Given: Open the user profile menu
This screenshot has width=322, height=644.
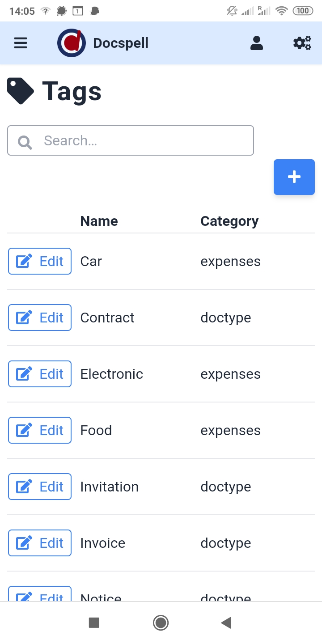Looking at the screenshot, I should pos(257,43).
